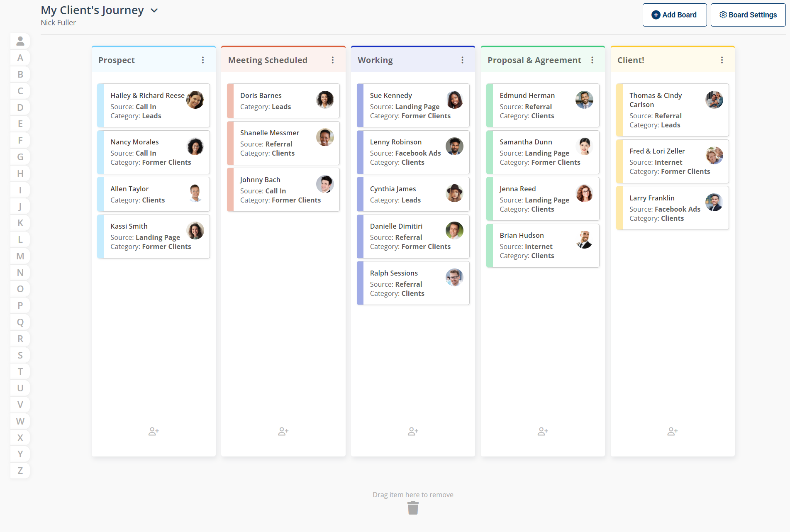Open the Nancy Morales card
Image resolution: width=790 pixels, height=532 pixels.
coord(154,152)
